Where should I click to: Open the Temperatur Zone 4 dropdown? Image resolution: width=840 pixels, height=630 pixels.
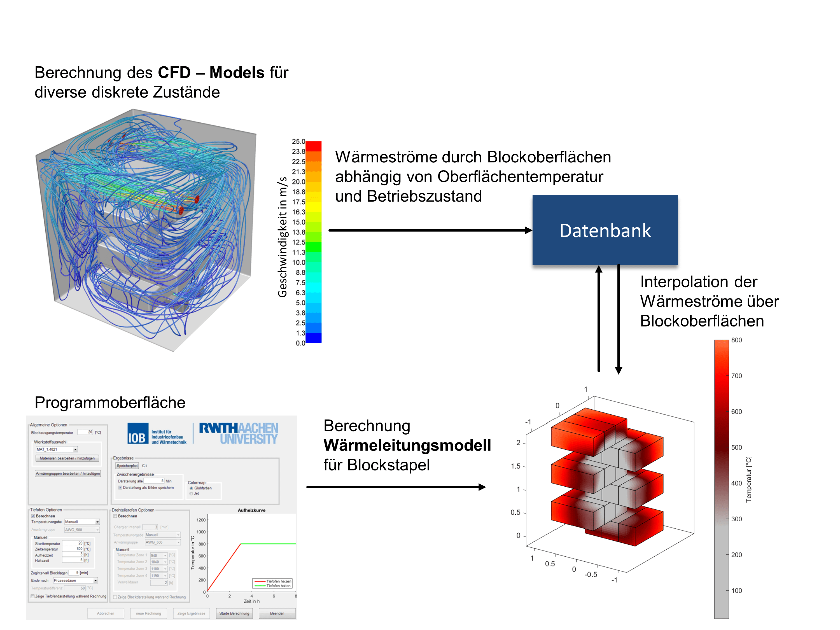tap(159, 576)
